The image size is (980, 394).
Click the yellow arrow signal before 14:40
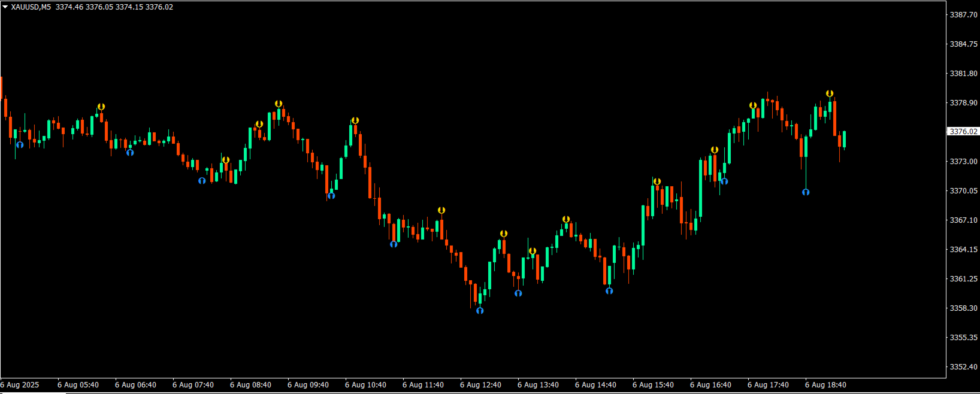pyautogui.click(x=566, y=219)
